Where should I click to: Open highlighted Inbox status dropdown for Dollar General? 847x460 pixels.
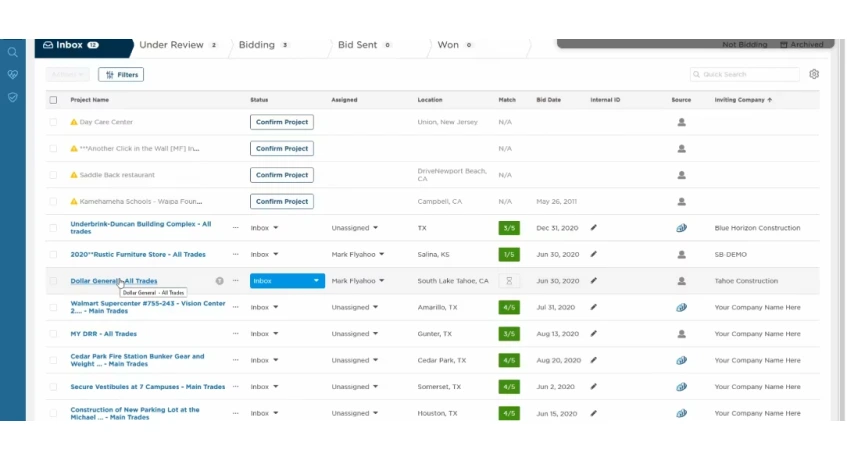click(287, 281)
